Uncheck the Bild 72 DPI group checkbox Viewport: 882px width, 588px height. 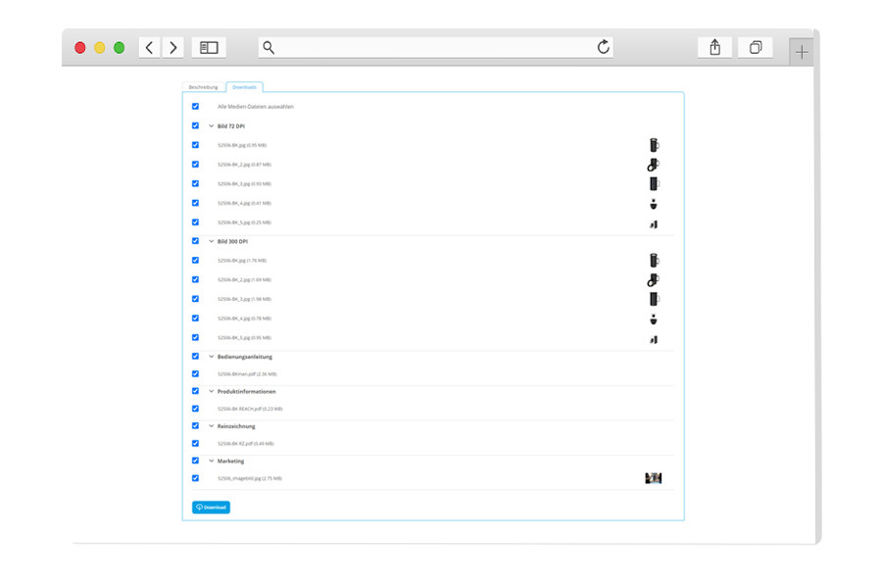(x=195, y=125)
